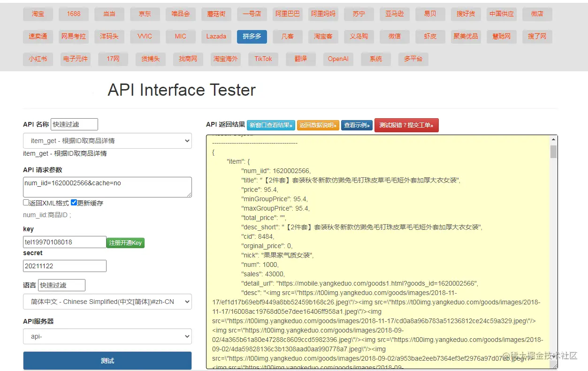
Task: Open the 虾皮 tab
Action: point(430,37)
